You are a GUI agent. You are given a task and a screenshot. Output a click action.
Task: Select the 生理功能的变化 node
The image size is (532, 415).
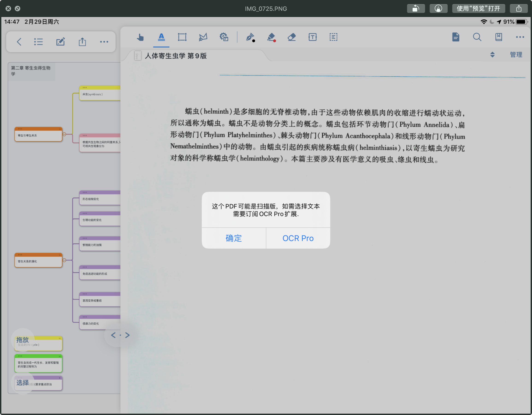coord(100,219)
